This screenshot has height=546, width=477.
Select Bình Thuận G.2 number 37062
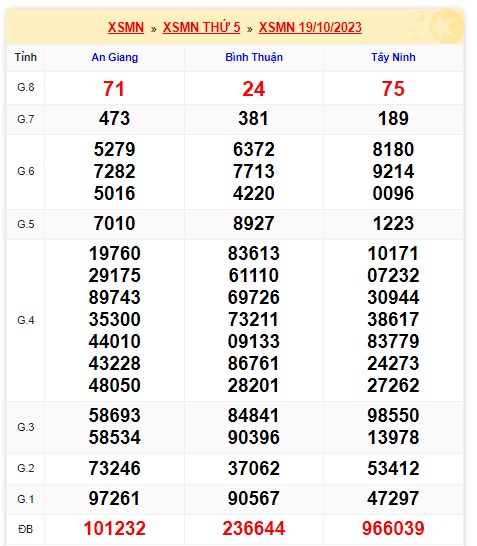coord(254,468)
